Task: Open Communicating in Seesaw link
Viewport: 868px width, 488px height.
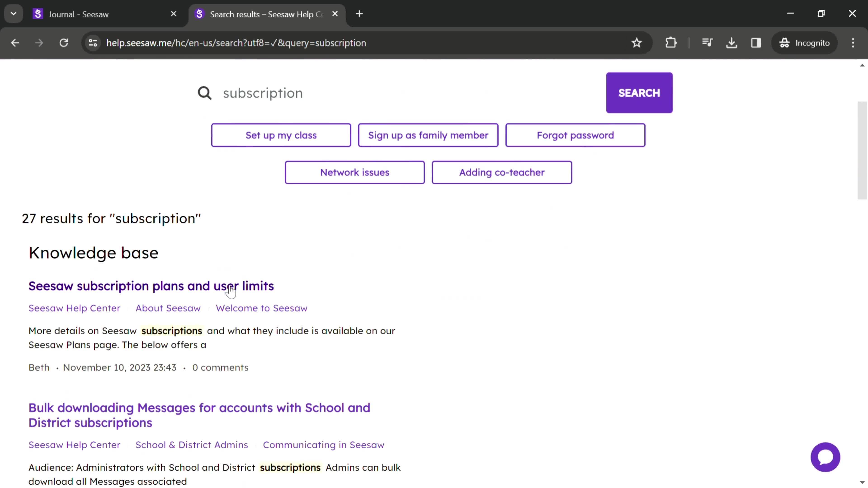Action: 323,445
